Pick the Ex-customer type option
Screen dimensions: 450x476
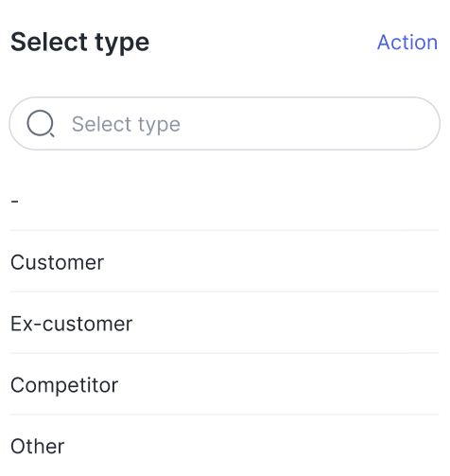pyautogui.click(x=225, y=323)
